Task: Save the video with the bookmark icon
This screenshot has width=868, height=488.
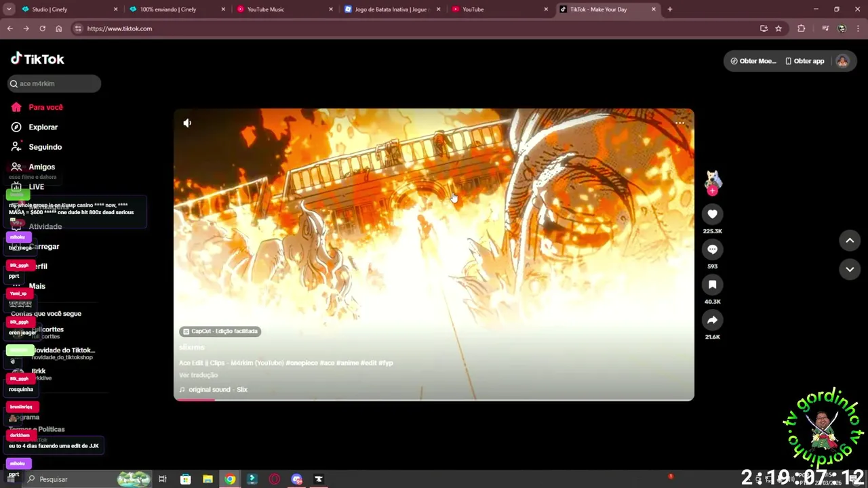Action: (712, 285)
